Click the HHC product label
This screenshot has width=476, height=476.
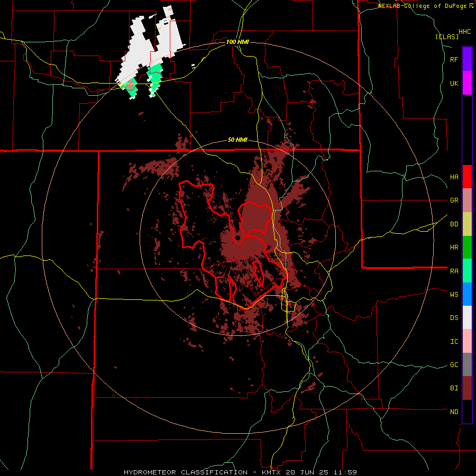pyautogui.click(x=465, y=32)
